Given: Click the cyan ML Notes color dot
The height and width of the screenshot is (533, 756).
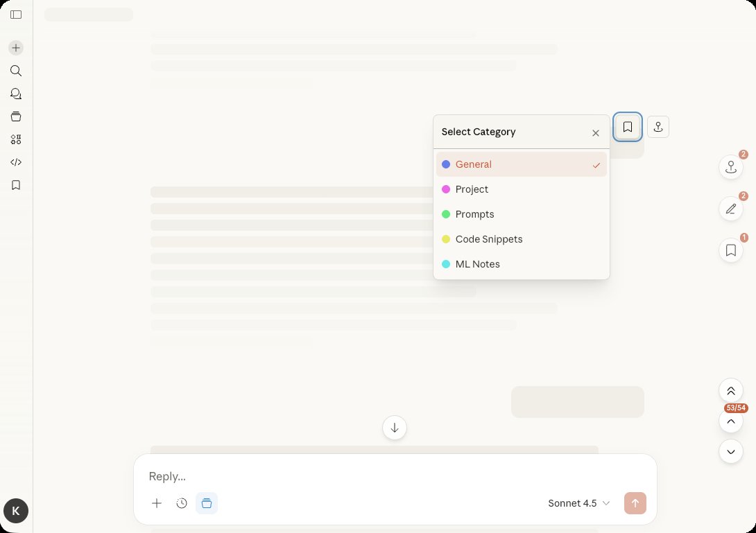Looking at the screenshot, I should click(x=446, y=264).
